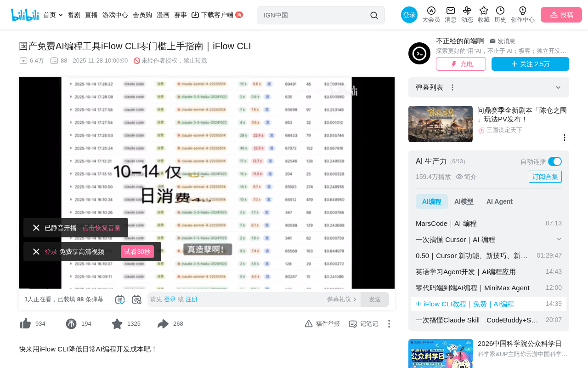Play 零代码端到端AI编程｜MiniMax Agent item
Screen dimensions: 588x368
(x=489, y=287)
